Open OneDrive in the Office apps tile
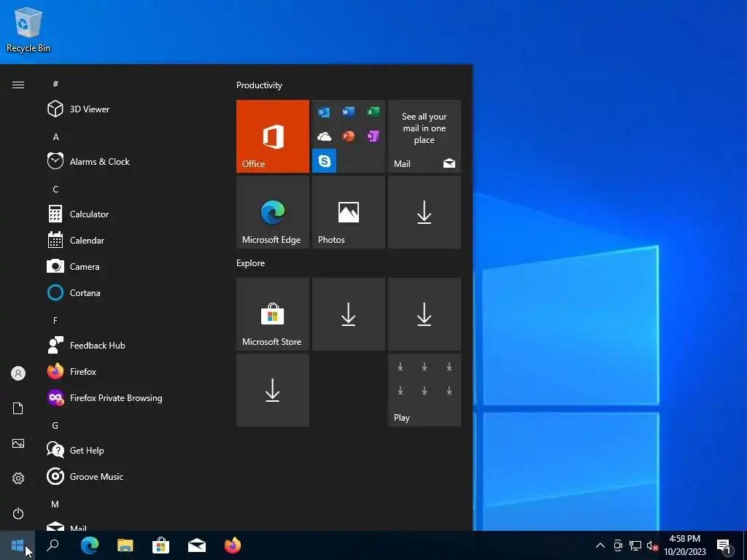This screenshot has width=747, height=560. [324, 136]
